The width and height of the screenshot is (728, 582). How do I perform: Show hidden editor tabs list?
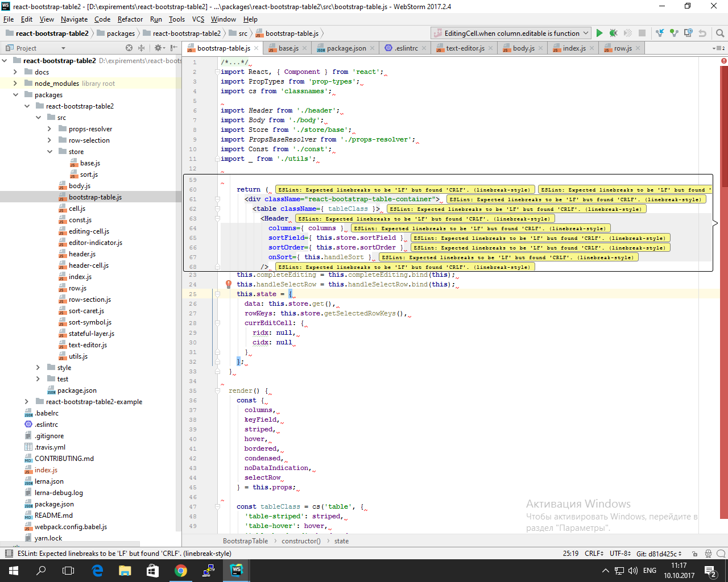tap(719, 48)
